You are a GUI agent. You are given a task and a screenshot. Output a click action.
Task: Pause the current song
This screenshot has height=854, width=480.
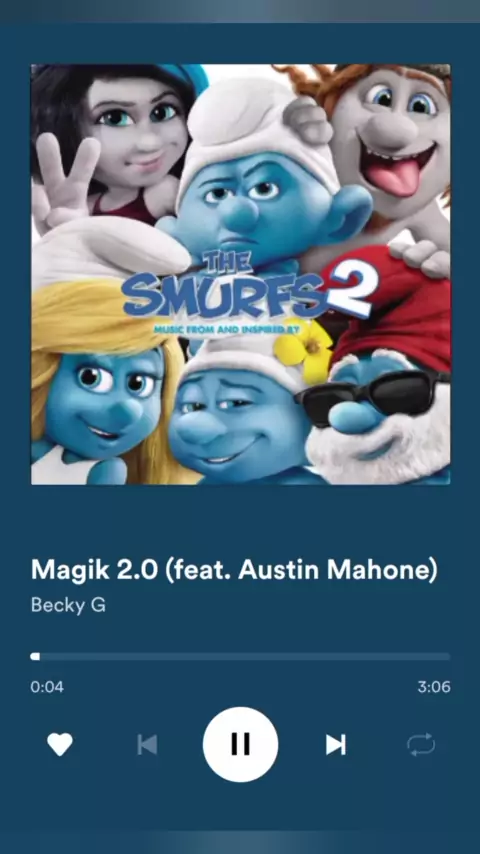click(x=240, y=745)
